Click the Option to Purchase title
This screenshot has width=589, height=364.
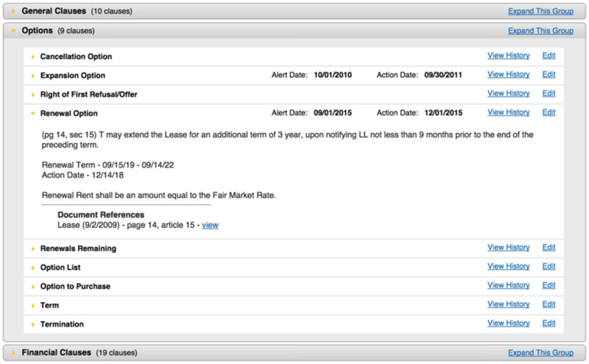tap(75, 287)
